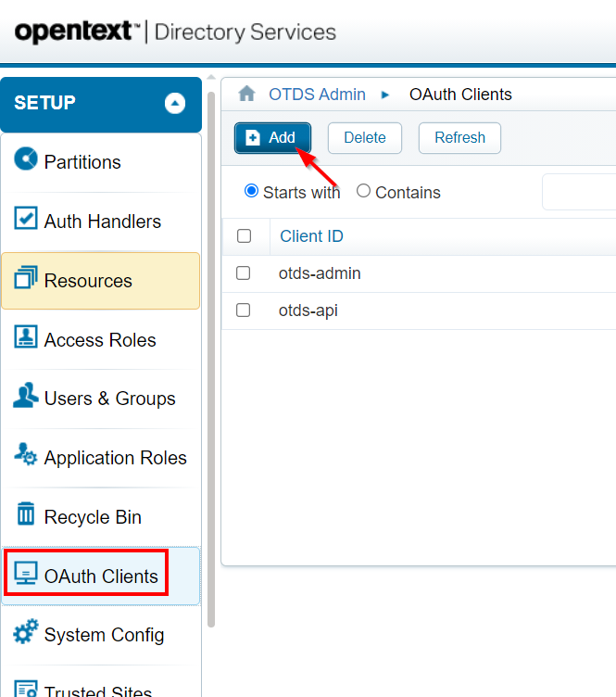Click the search filter input field
This screenshot has width=616, height=697.
click(579, 192)
